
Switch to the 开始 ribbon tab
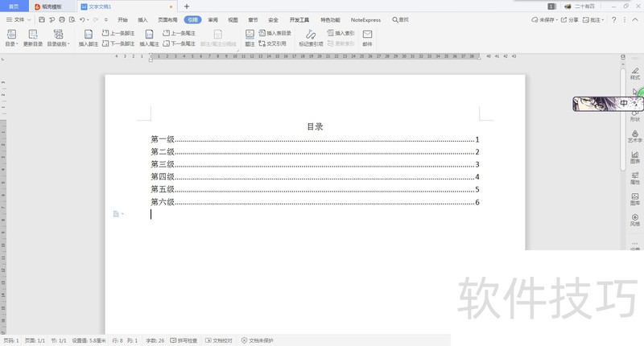tap(122, 19)
